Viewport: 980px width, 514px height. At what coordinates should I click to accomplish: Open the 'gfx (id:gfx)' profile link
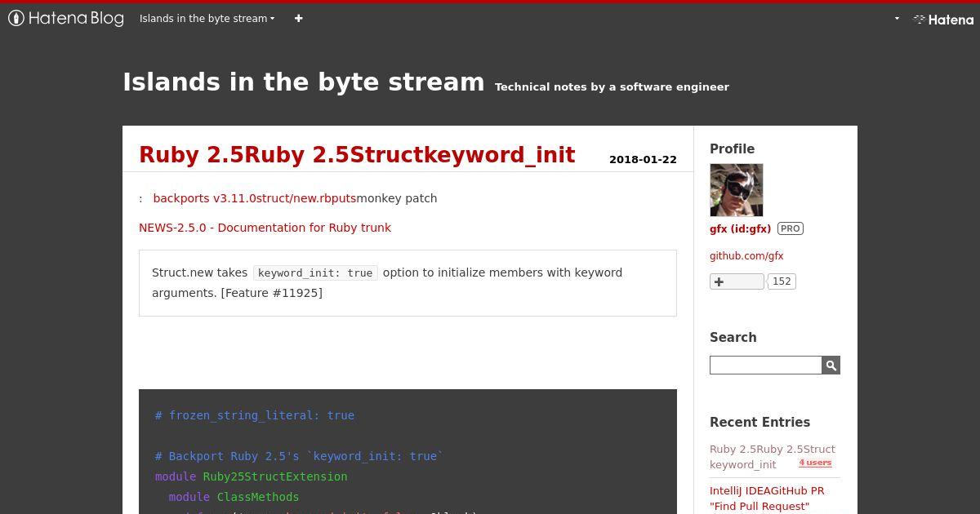[740, 228]
